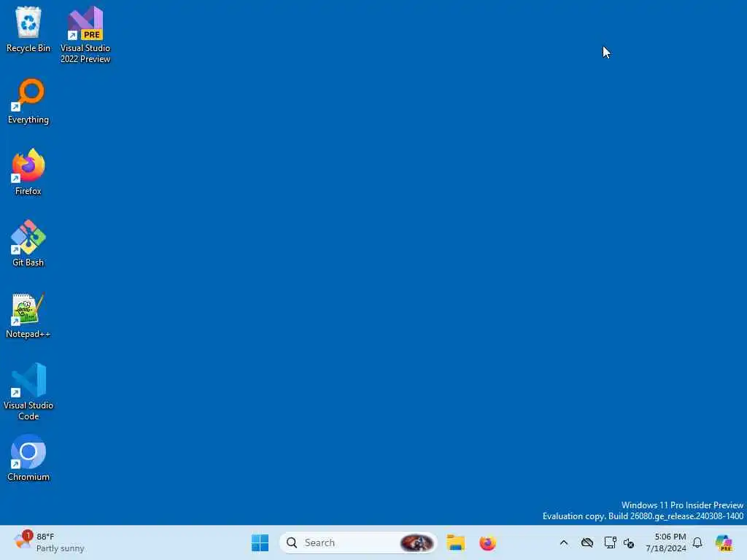
Task: Select the Git Bash desktop shortcut
Action: [x=28, y=244]
